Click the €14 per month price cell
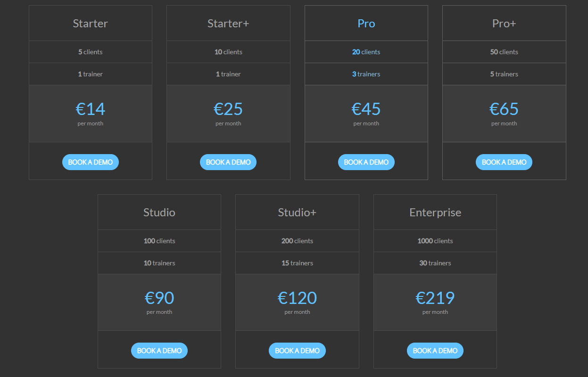 tap(90, 113)
